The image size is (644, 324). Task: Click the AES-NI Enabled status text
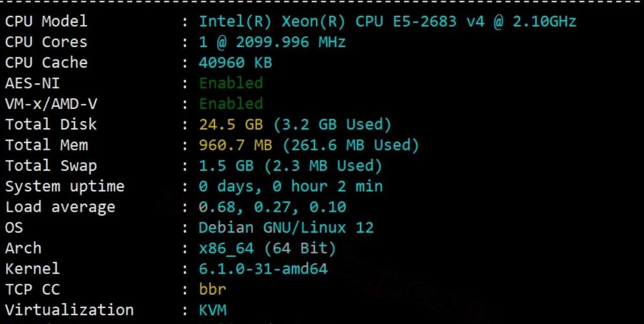pos(231,83)
